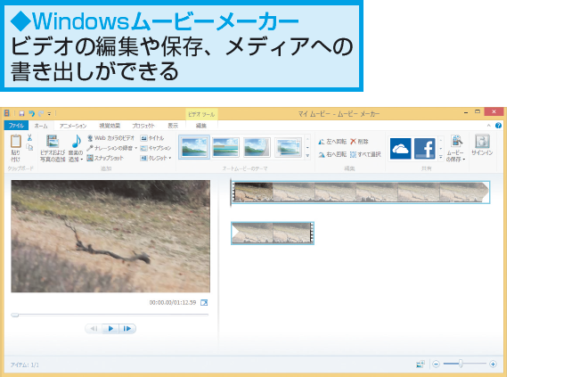Screen dimensions: 588x377
Task: Click Webcam video (Web カメラのビデオ)
Action: tap(111, 138)
